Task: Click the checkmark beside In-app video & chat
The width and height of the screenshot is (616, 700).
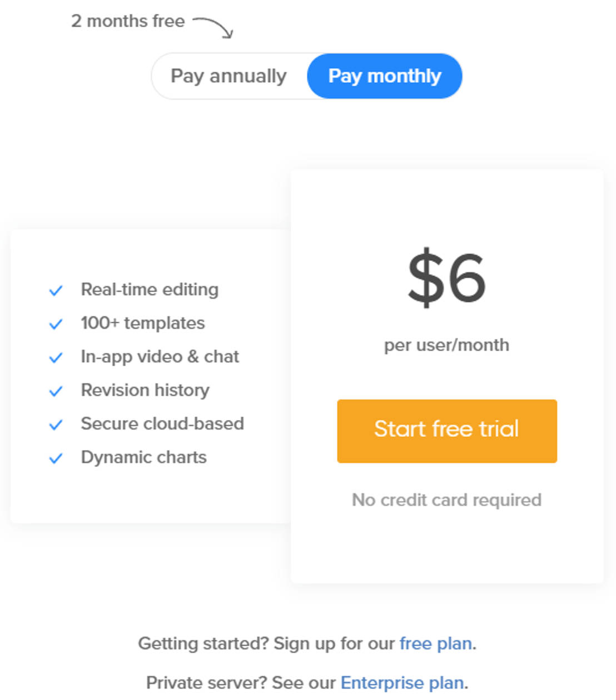Action: [56, 357]
